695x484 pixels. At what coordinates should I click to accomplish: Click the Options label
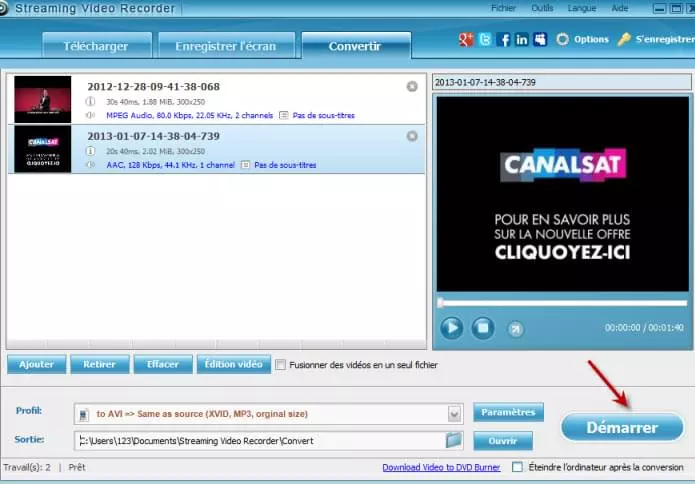[x=591, y=39]
